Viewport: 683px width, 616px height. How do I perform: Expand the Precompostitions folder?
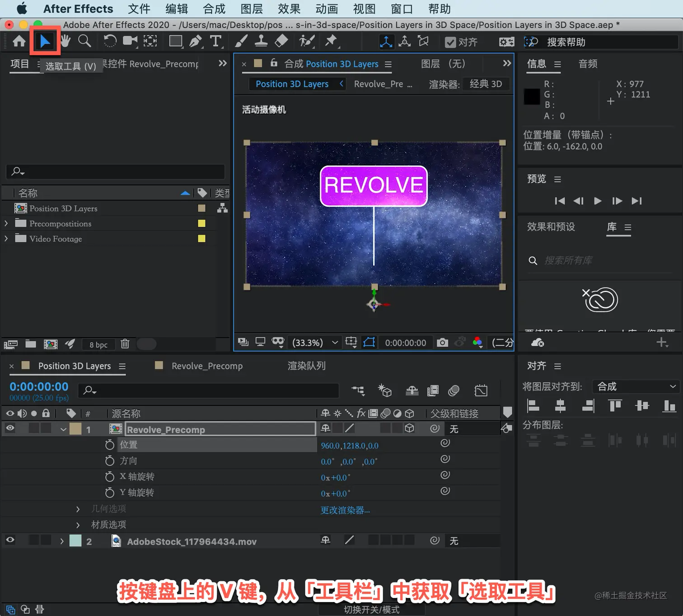(x=6, y=223)
